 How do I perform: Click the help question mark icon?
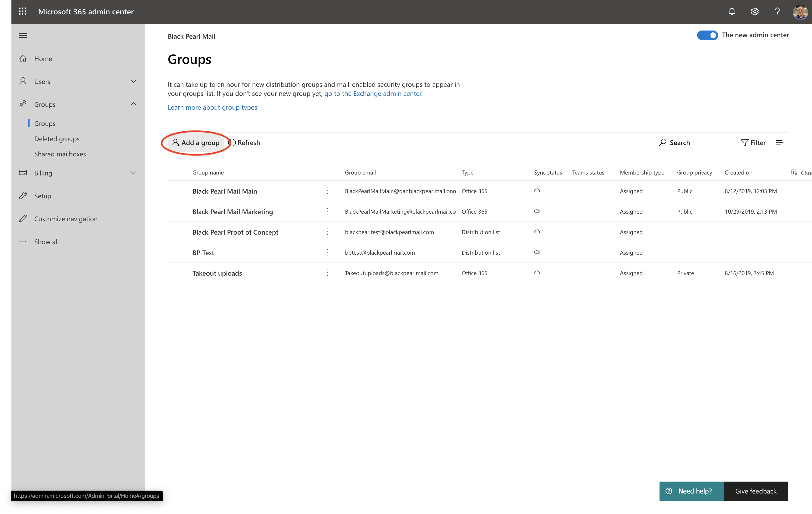coord(777,11)
